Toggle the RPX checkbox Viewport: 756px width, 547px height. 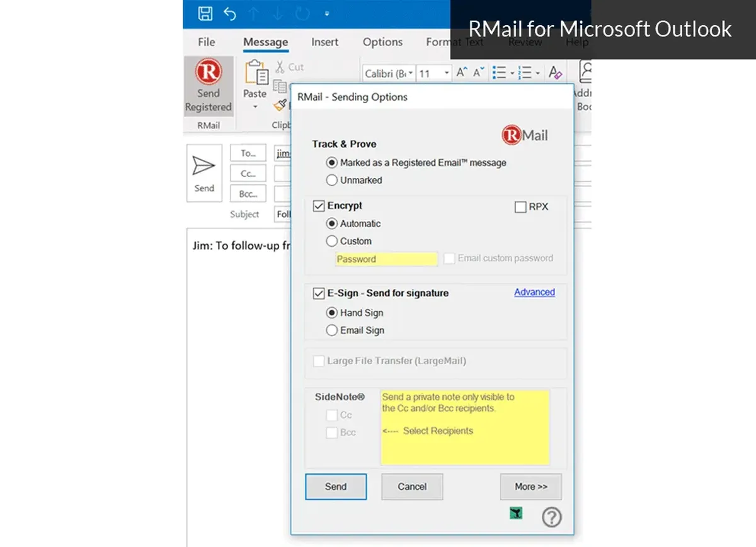pyautogui.click(x=520, y=206)
